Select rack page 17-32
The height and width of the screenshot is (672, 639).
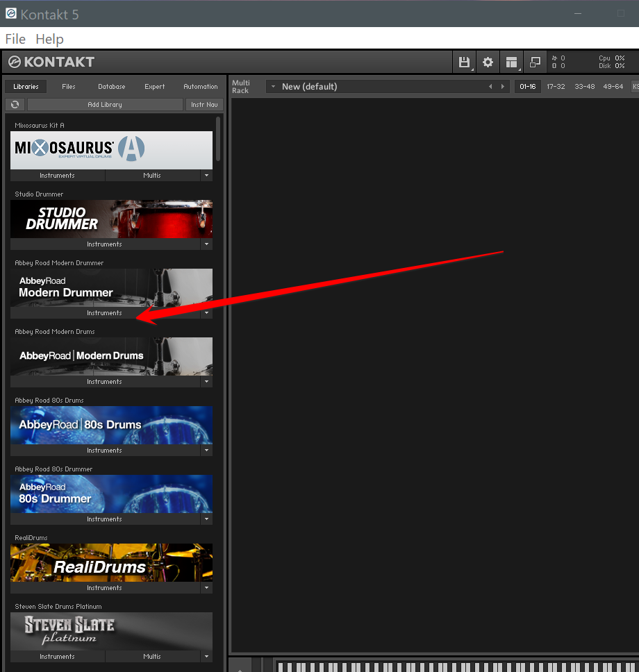click(x=556, y=87)
